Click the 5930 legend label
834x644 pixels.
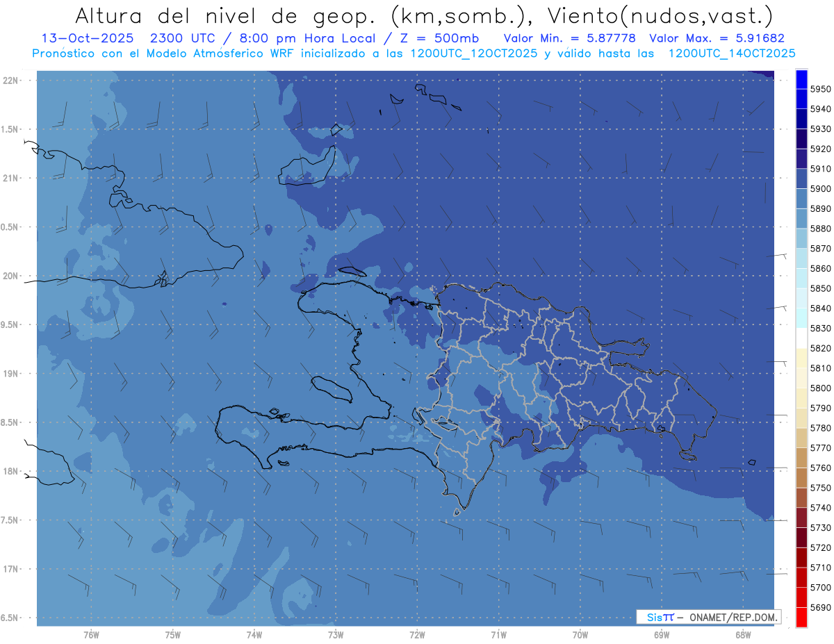pyautogui.click(x=820, y=129)
